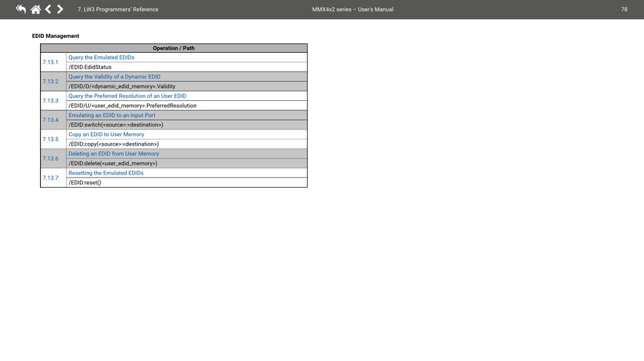644x361 pixels.
Task: Open section number 7.13.6 link
Action: click(x=51, y=158)
